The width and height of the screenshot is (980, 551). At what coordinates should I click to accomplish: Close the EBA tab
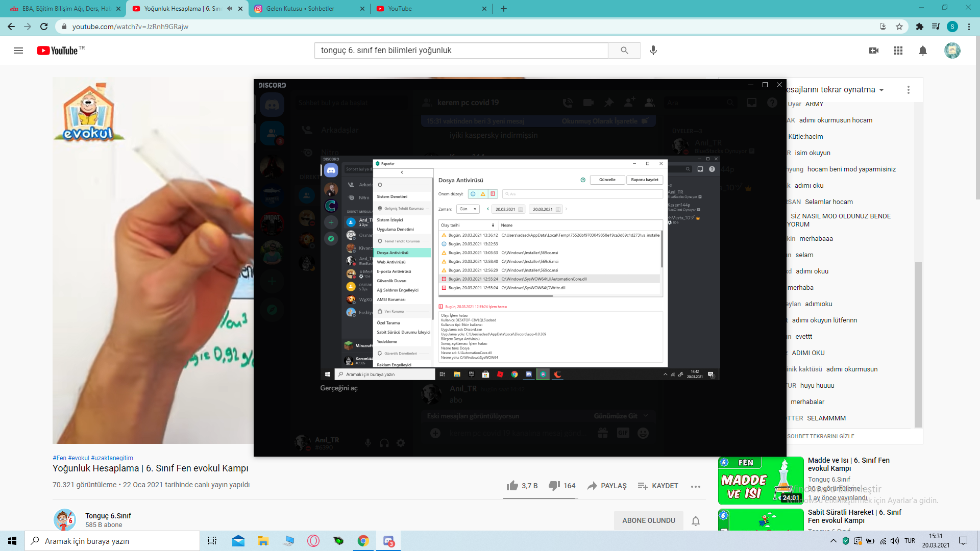(118, 9)
